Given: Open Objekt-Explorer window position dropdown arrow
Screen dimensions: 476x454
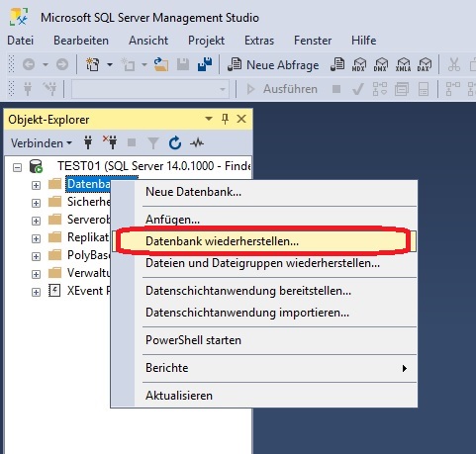Looking at the screenshot, I should point(209,119).
